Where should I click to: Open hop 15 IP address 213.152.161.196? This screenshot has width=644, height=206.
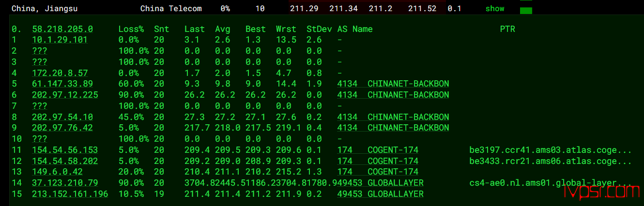tap(70, 194)
